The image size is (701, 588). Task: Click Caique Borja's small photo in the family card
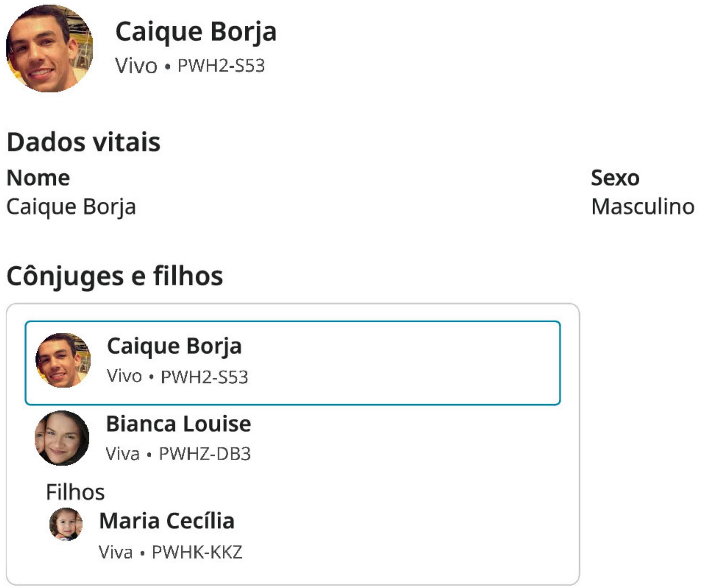[63, 360]
